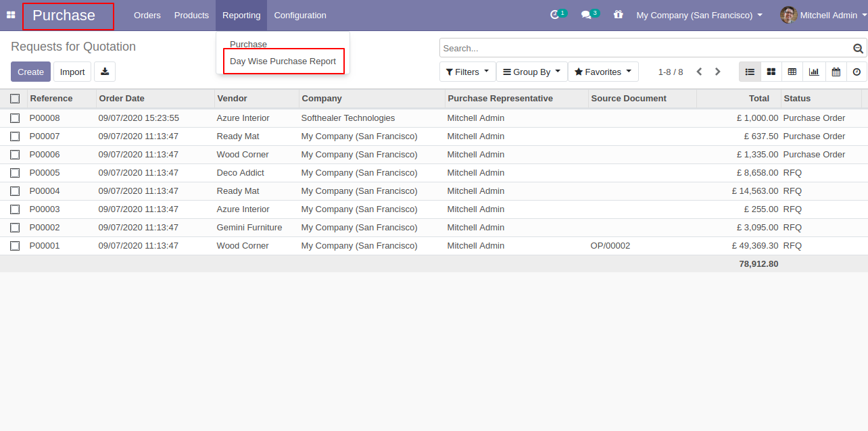The image size is (868, 431).
Task: Select the checkbox for order P00001
Action: coord(15,246)
